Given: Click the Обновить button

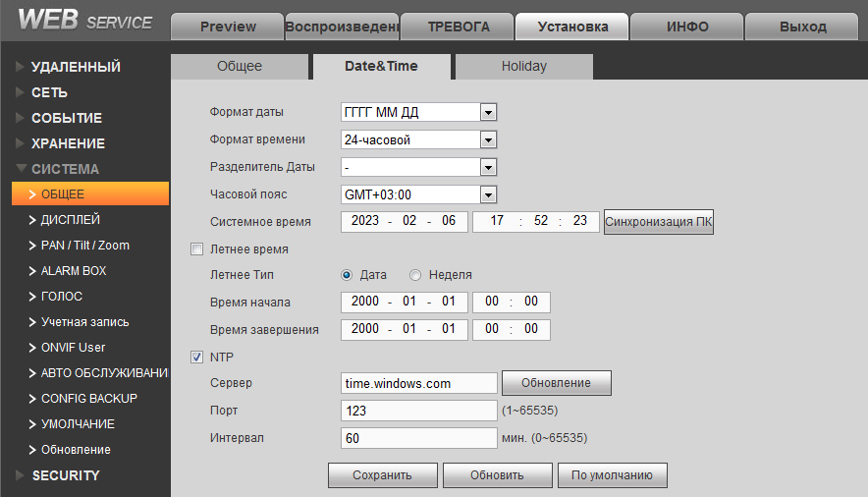Looking at the screenshot, I should pos(497,475).
